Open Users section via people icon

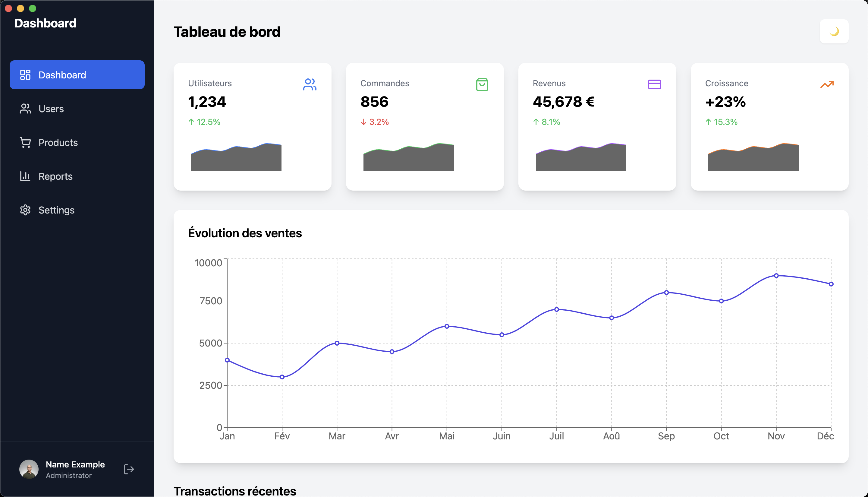point(26,109)
